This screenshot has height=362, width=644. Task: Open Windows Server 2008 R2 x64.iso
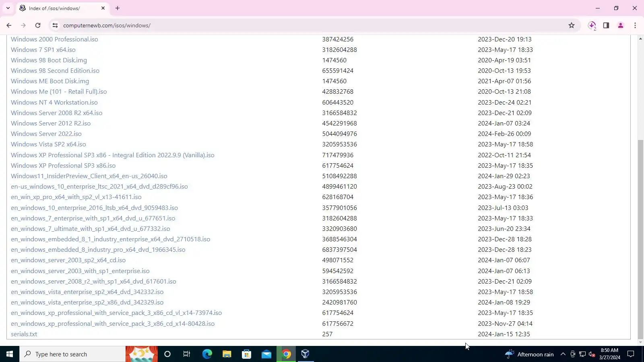tap(57, 113)
